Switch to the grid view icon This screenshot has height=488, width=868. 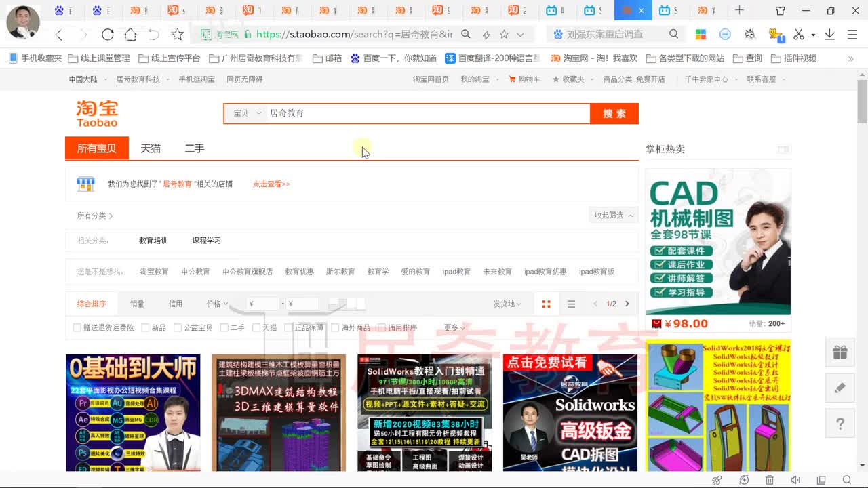(546, 304)
